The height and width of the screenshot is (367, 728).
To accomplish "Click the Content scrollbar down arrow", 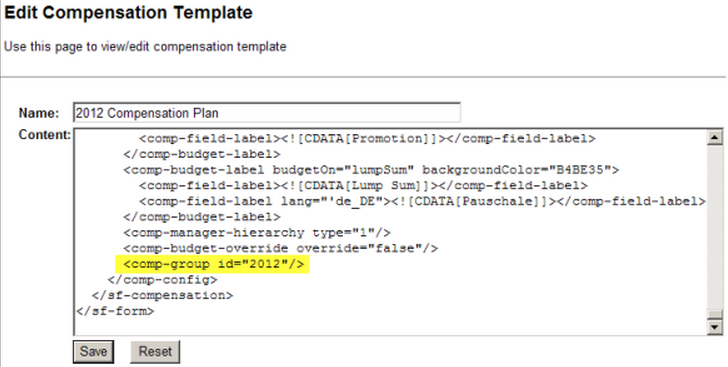I will click(x=715, y=327).
